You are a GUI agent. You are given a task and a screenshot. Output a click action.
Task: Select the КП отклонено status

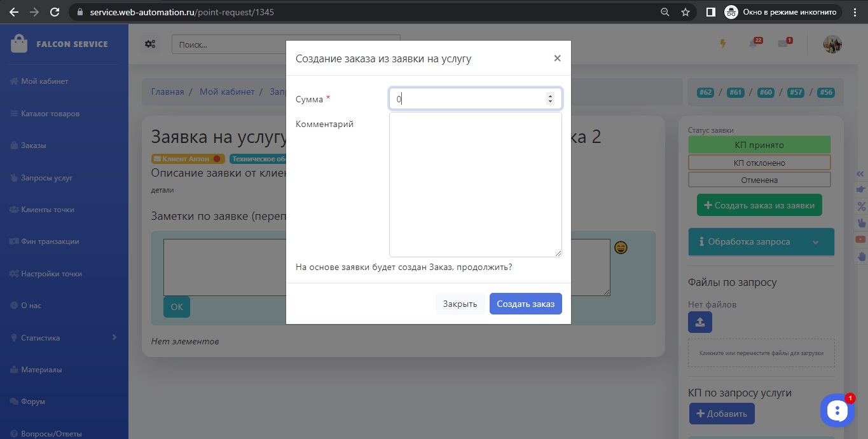click(x=759, y=163)
